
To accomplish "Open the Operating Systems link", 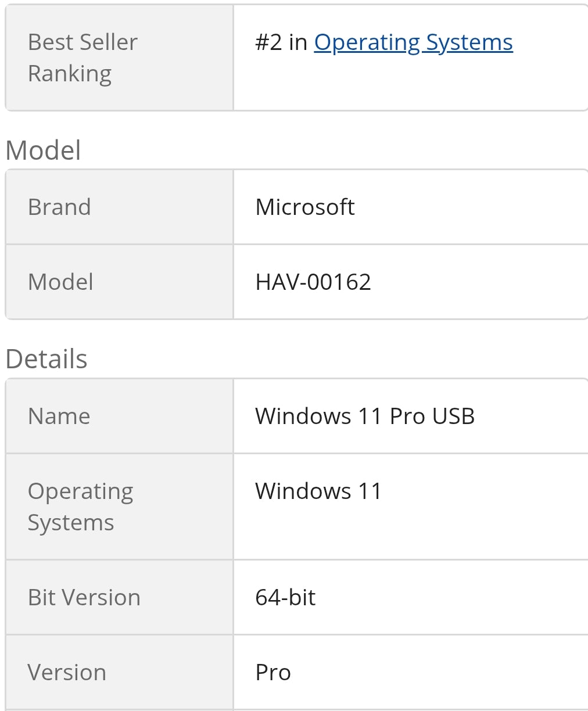I will coord(413,43).
